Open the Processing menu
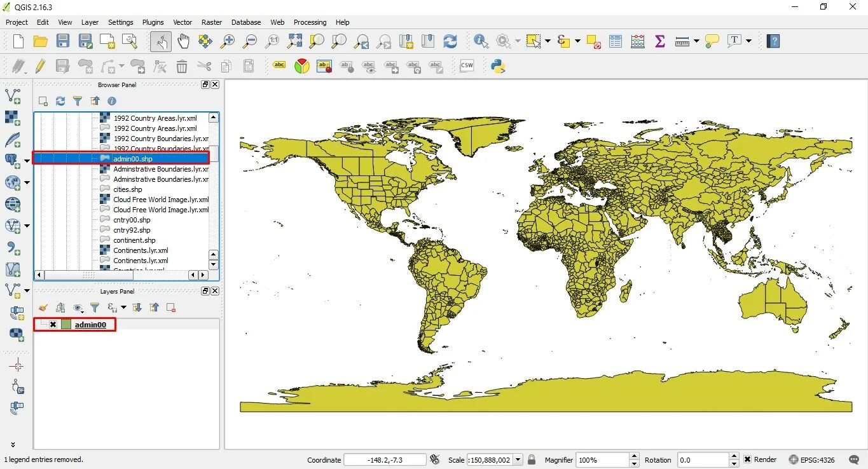The width and height of the screenshot is (868, 469). [310, 22]
